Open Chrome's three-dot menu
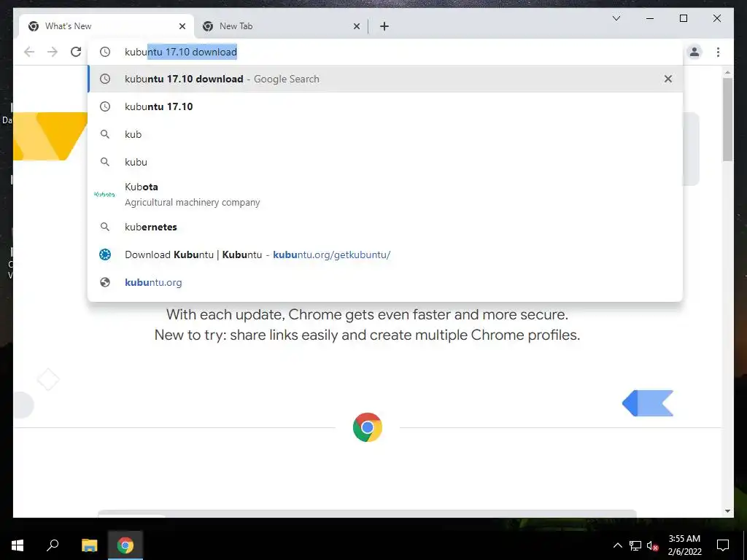The height and width of the screenshot is (560, 747). (718, 52)
